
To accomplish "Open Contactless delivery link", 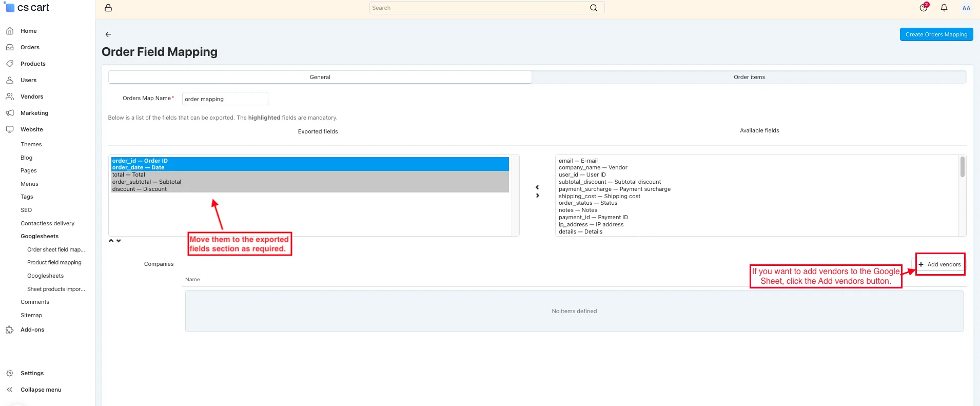I will click(48, 223).
